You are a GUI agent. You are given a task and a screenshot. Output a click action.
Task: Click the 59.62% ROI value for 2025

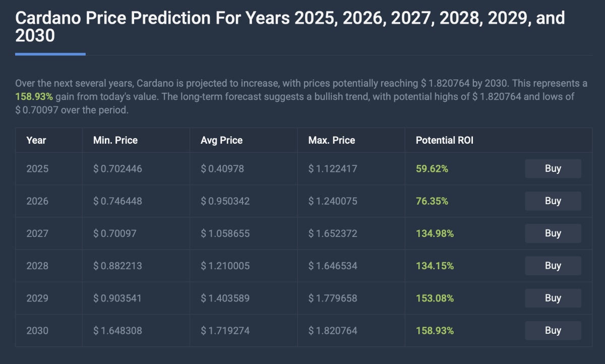[x=432, y=169]
